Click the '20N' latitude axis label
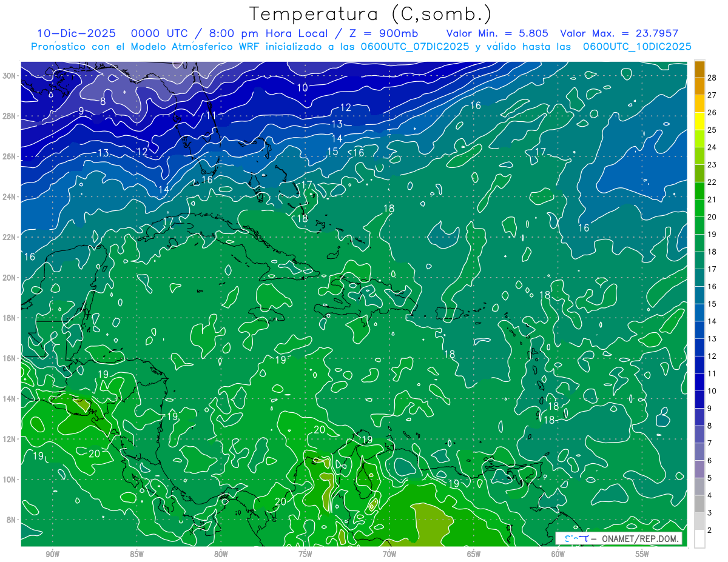The width and height of the screenshot is (728, 562). coord(9,277)
